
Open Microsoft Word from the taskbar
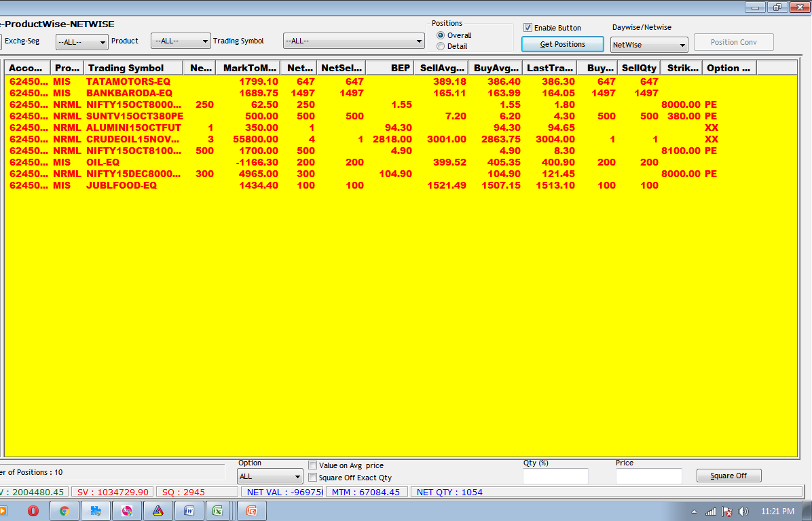tap(189, 512)
